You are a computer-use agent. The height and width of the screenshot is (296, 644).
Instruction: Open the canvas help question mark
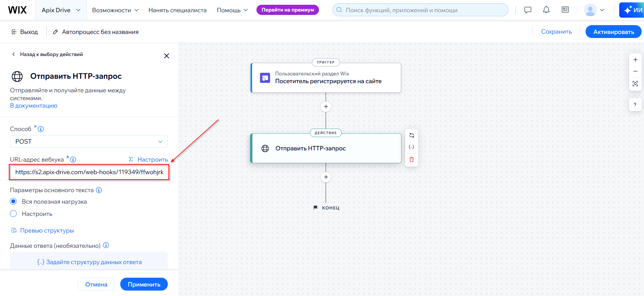635,105
